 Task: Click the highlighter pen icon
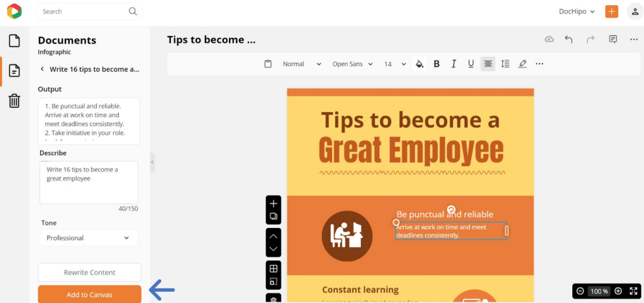tap(523, 64)
